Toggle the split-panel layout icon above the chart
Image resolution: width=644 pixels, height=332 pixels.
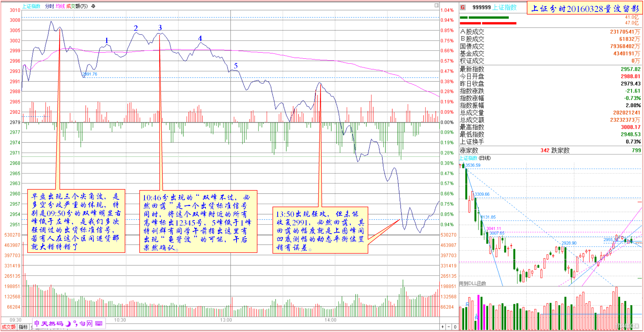[x=436, y=5]
